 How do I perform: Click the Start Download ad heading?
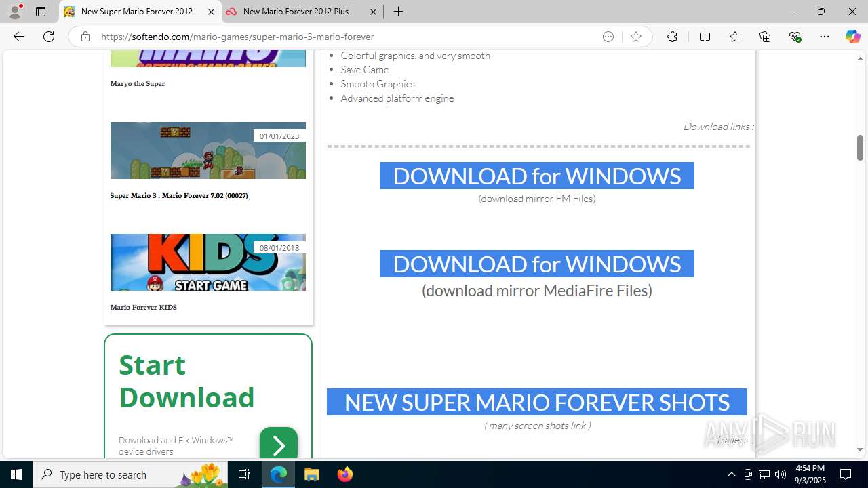coord(187,381)
